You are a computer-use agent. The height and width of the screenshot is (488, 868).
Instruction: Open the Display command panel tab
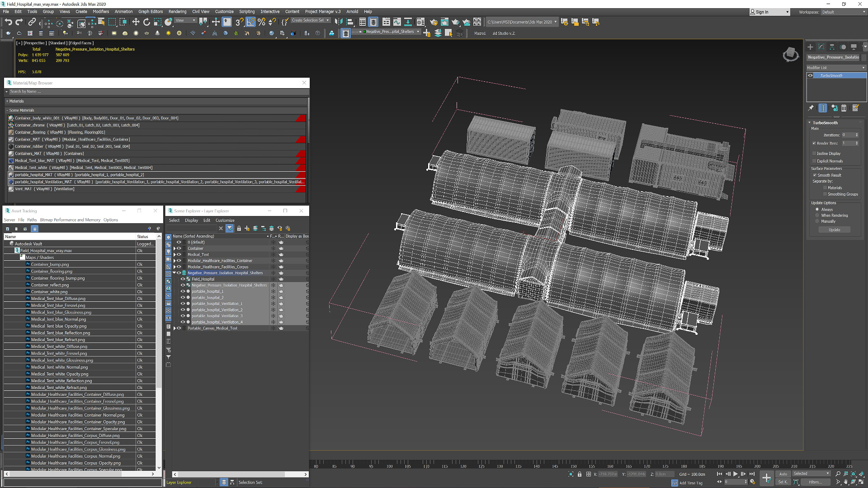854,47
